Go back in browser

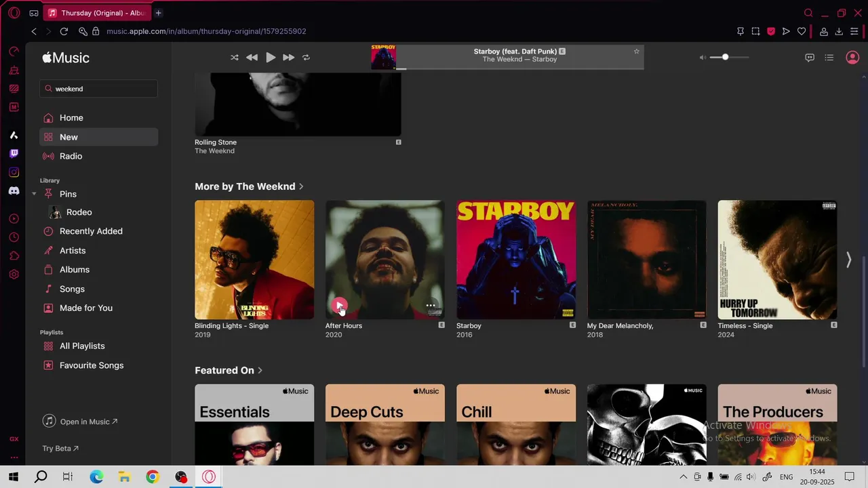point(34,31)
